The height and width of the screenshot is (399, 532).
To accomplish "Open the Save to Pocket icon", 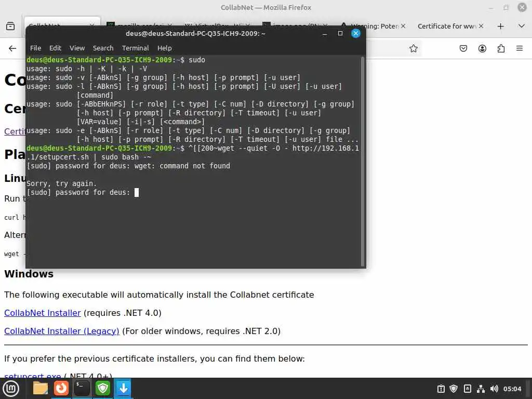I will coord(463,48).
